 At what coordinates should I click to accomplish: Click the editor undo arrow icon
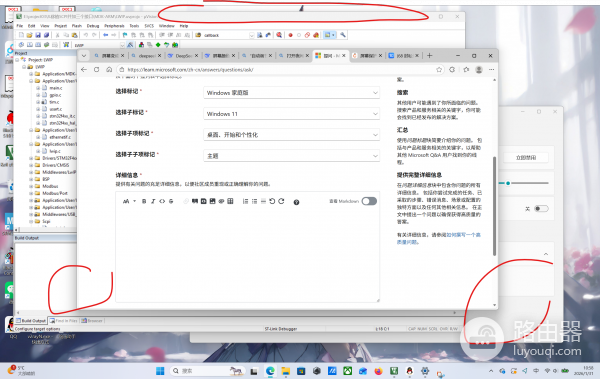[x=272, y=201]
